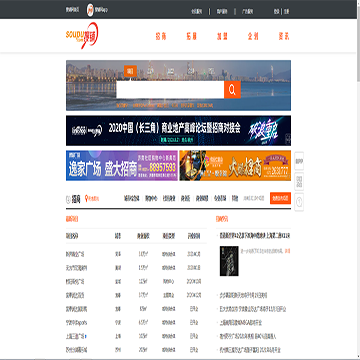Open the 逸家广场 盛大招商 advertisement

click(x=122, y=166)
